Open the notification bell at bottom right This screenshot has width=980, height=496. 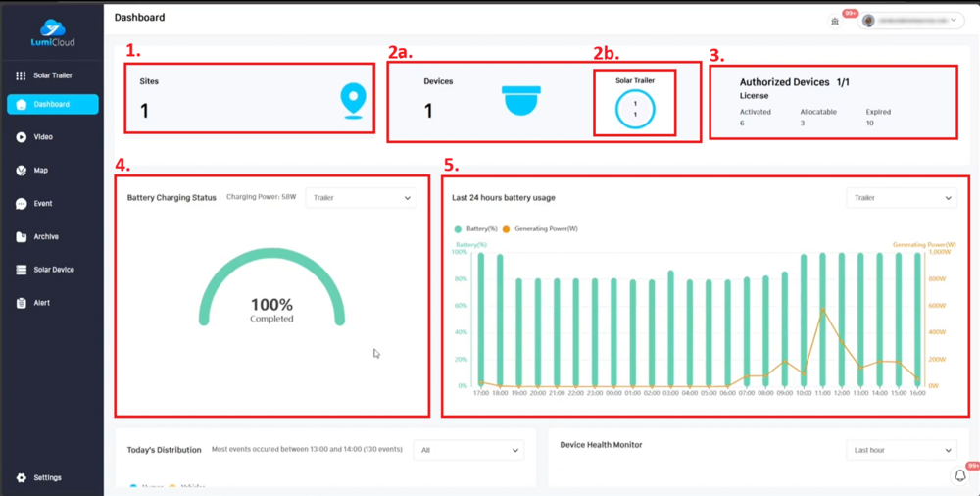(x=959, y=475)
